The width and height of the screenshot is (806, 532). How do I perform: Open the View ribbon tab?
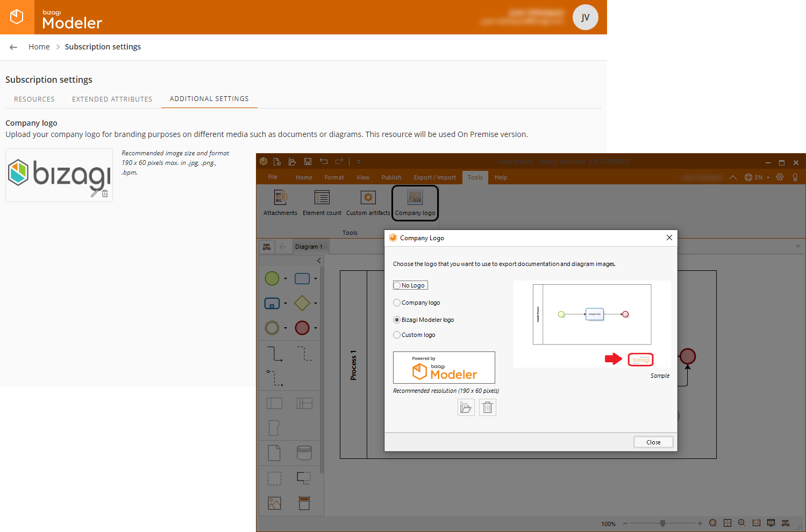tap(363, 177)
